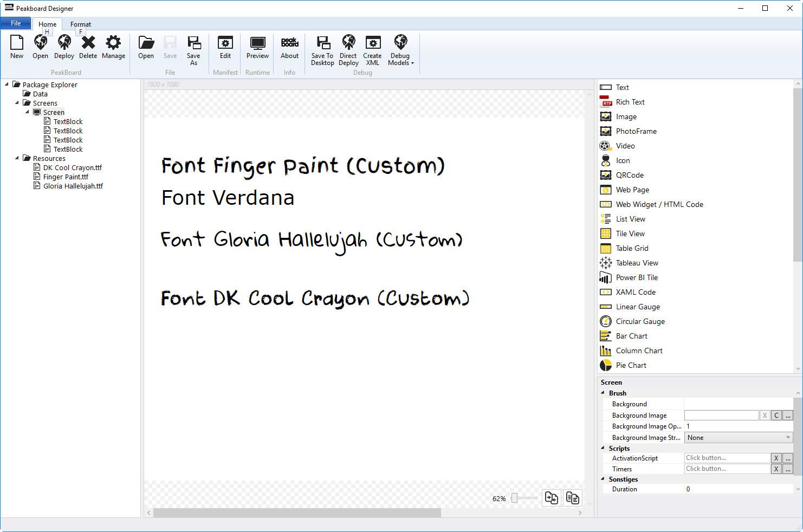The width and height of the screenshot is (803, 532).
Task: Open the Manage gear icon
Action: [x=113, y=43]
